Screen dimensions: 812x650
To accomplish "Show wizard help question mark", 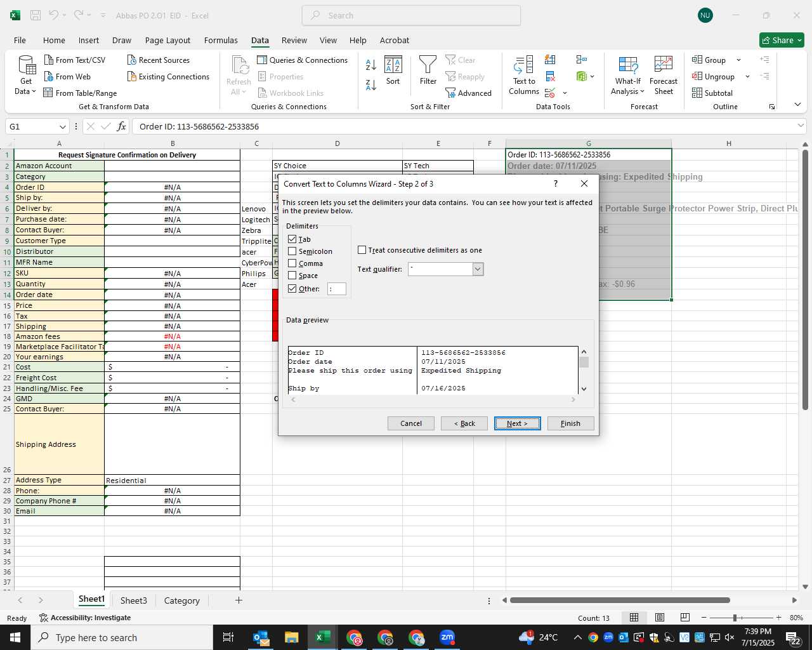I will (556, 183).
